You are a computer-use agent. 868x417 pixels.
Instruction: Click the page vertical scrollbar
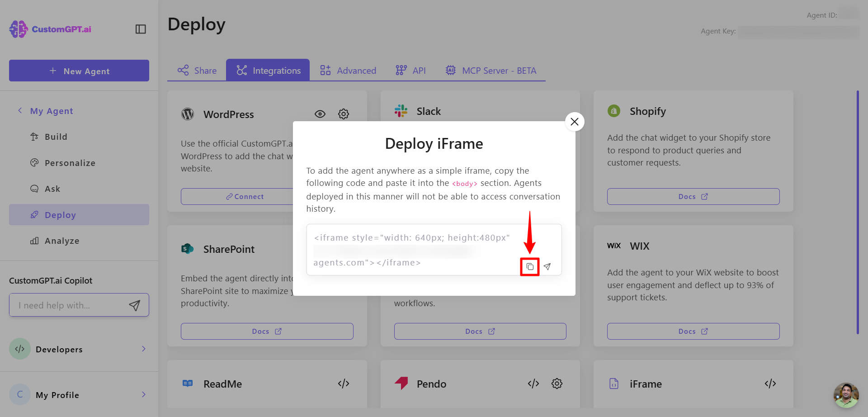pyautogui.click(x=858, y=213)
